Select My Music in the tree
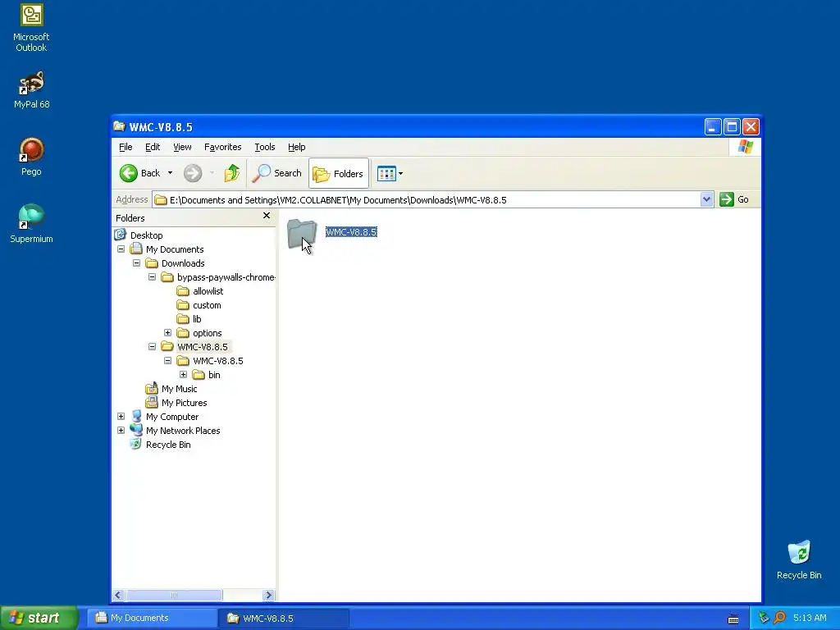This screenshot has height=630, width=840. [x=179, y=388]
